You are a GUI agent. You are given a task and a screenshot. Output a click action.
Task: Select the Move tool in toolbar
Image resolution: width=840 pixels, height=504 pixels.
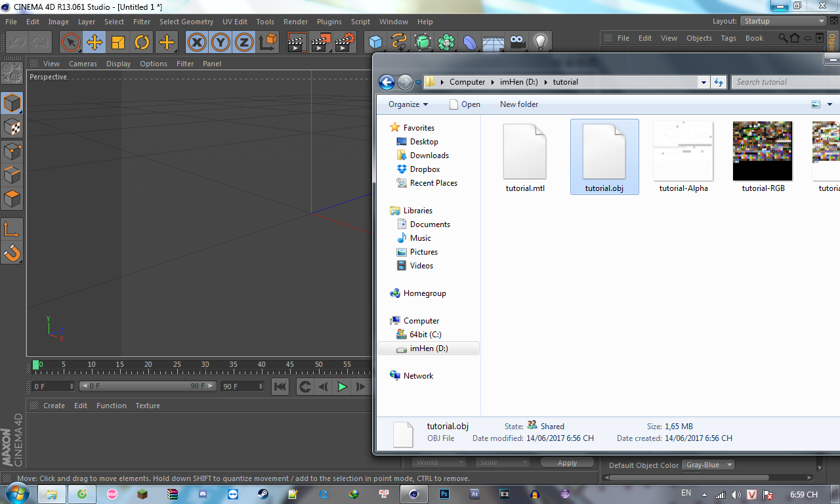94,43
